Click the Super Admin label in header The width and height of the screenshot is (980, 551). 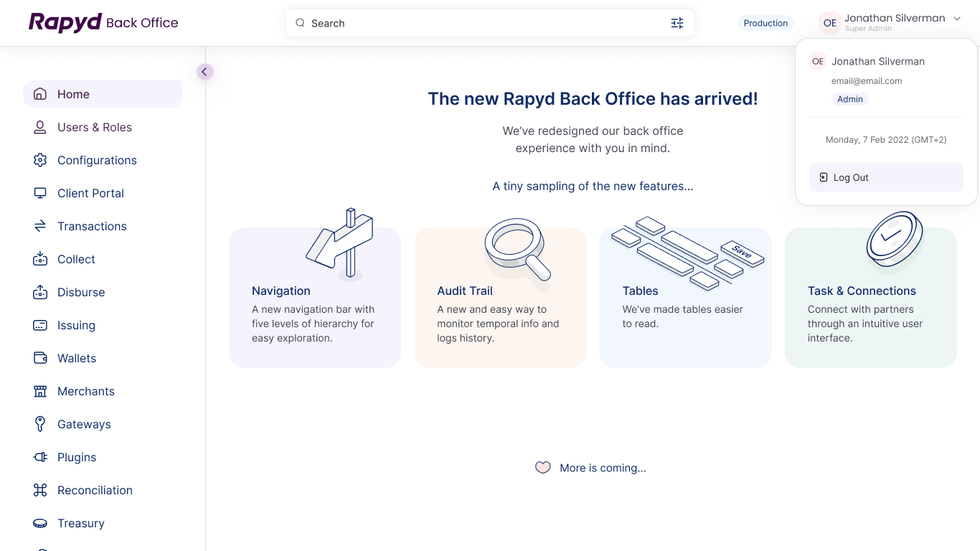pyautogui.click(x=868, y=29)
